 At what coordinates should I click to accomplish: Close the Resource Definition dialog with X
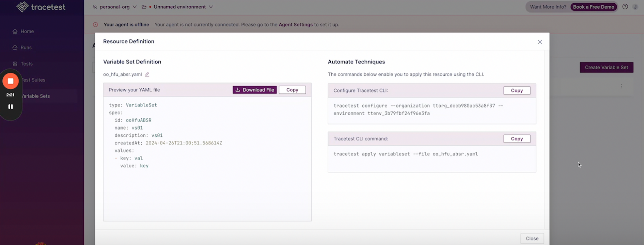540,42
